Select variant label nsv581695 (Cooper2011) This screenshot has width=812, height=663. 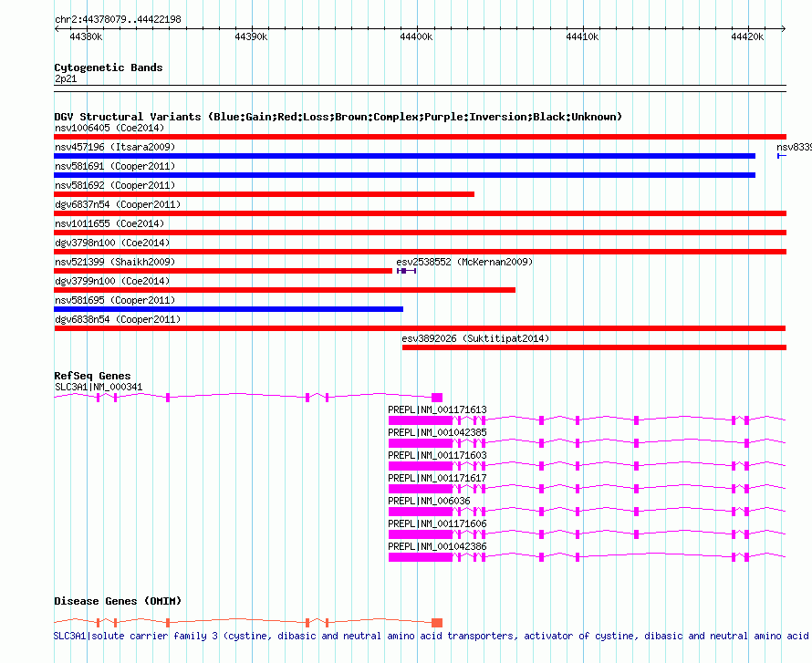[x=116, y=300]
